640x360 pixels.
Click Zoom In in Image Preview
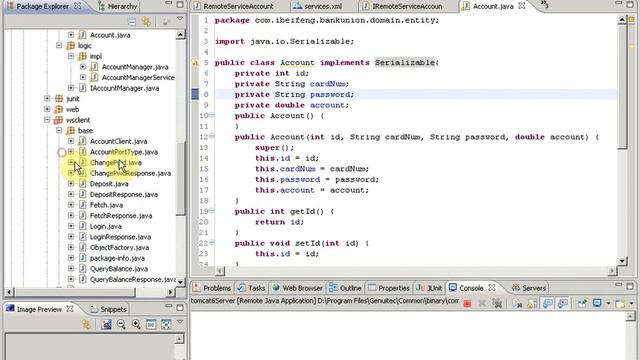(x=136, y=324)
